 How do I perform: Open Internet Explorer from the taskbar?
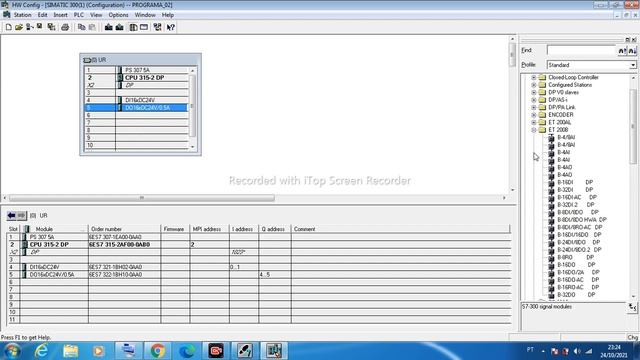[x=41, y=351]
